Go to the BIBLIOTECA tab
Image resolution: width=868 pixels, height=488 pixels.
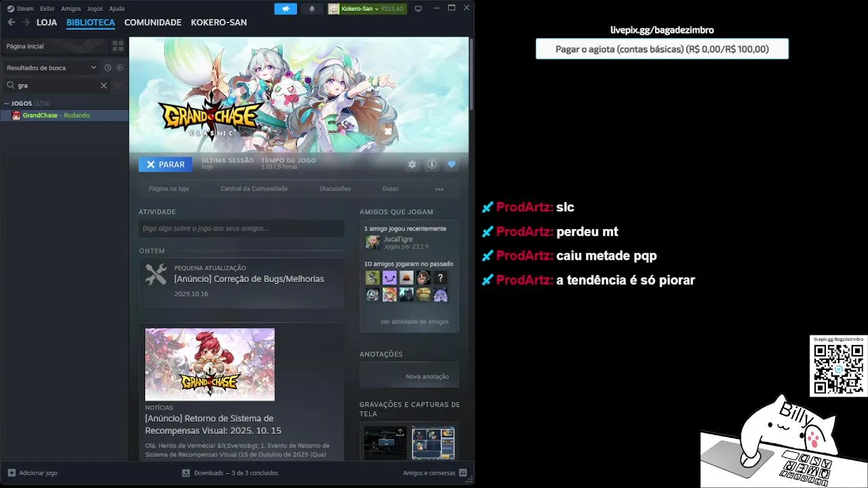pos(91,22)
